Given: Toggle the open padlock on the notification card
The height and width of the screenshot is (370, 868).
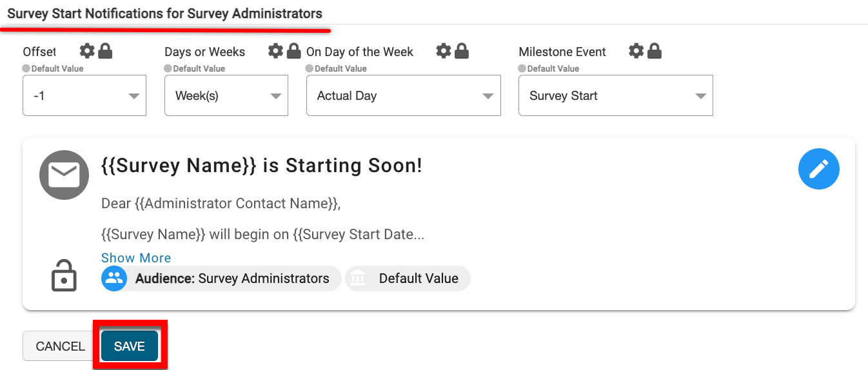Looking at the screenshot, I should tap(64, 276).
